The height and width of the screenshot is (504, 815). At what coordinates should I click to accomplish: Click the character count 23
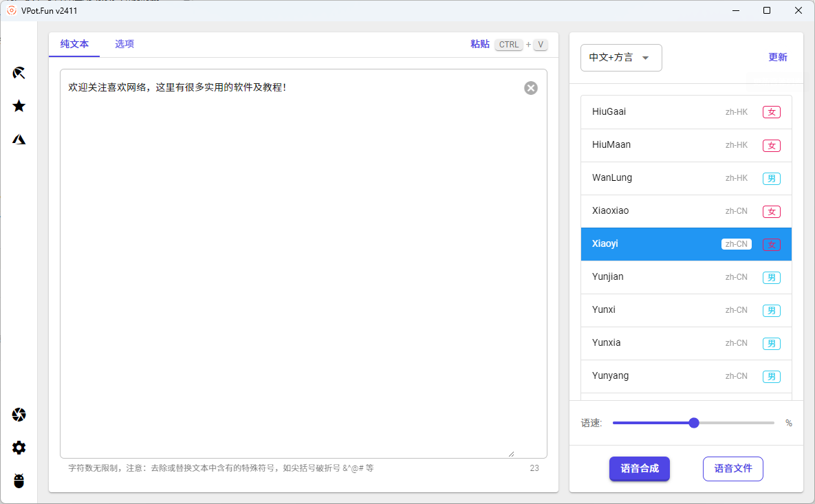pyautogui.click(x=534, y=468)
